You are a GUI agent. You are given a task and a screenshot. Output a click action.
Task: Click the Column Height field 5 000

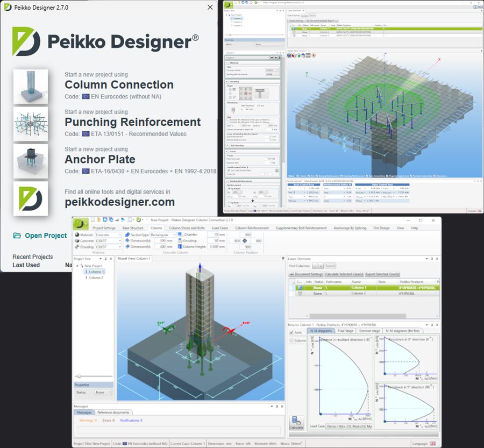[213, 247]
